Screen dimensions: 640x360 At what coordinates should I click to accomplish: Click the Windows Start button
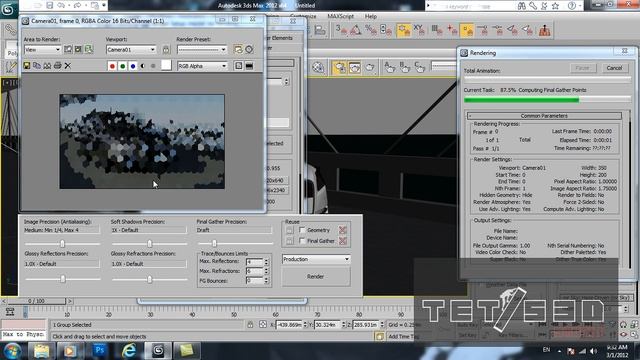[x=12, y=351]
